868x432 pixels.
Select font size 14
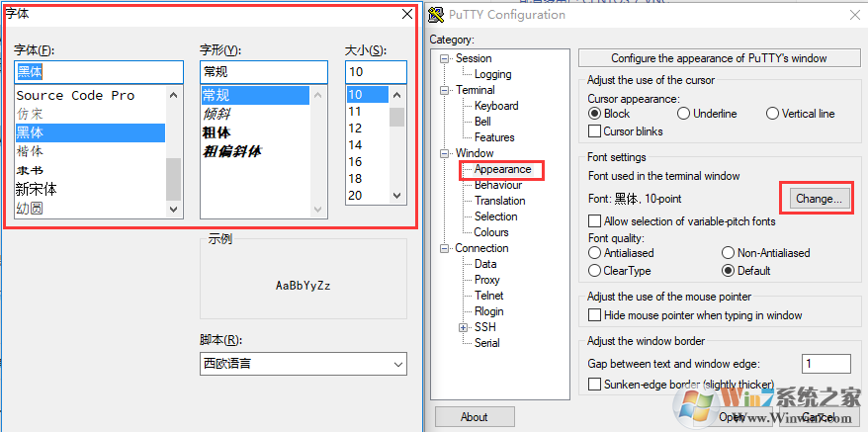pos(368,145)
